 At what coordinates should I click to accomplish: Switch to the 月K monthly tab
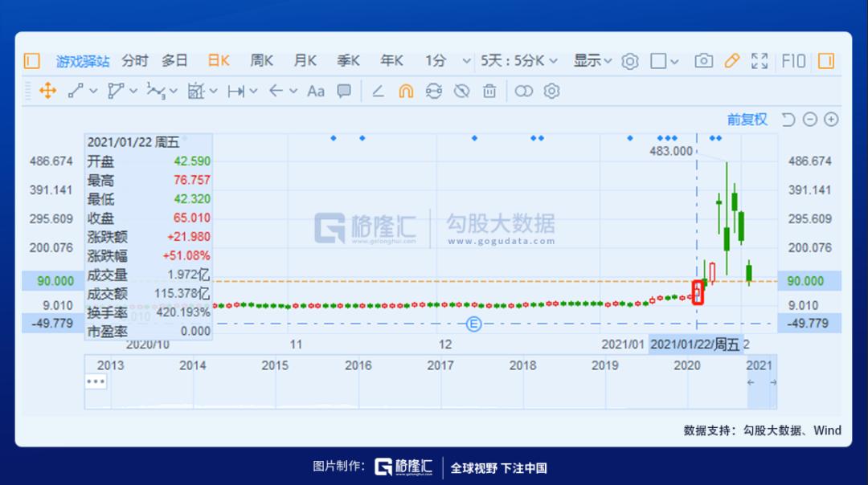tap(305, 61)
